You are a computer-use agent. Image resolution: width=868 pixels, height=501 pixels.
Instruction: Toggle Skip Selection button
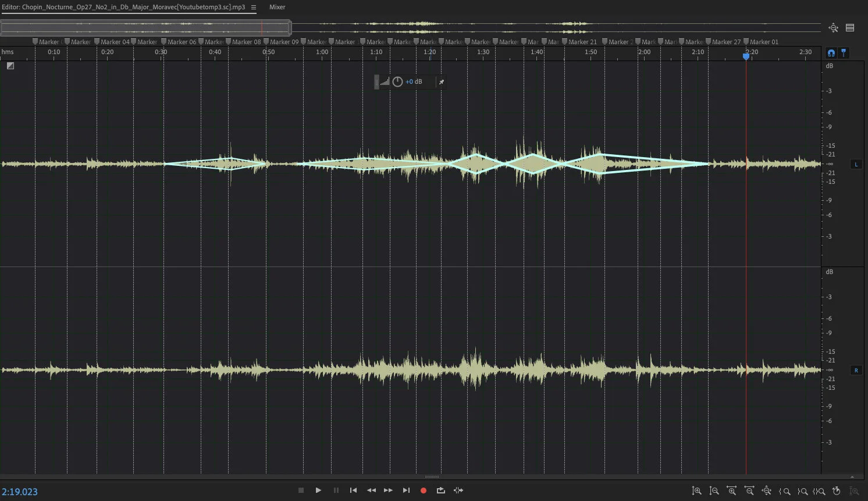click(x=458, y=491)
